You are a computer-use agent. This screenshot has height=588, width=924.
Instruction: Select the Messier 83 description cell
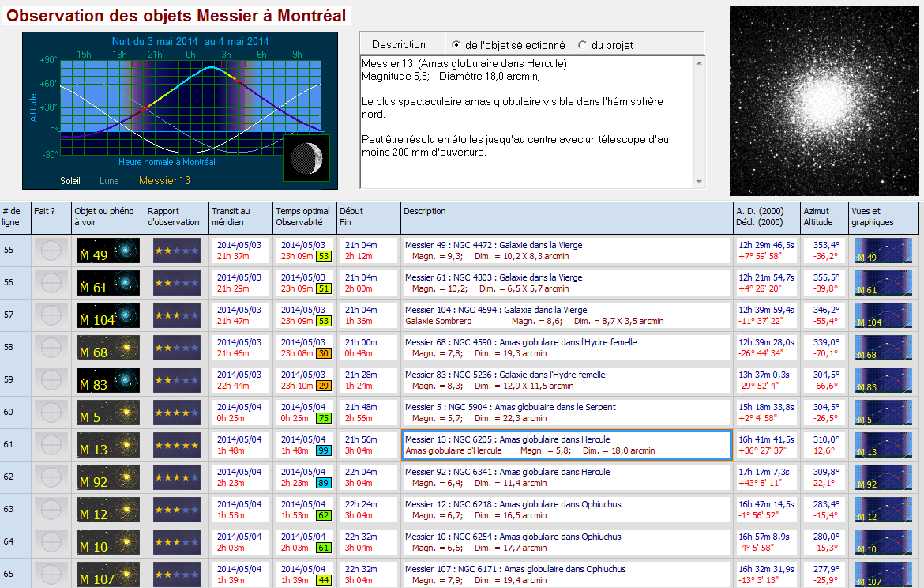(565, 381)
